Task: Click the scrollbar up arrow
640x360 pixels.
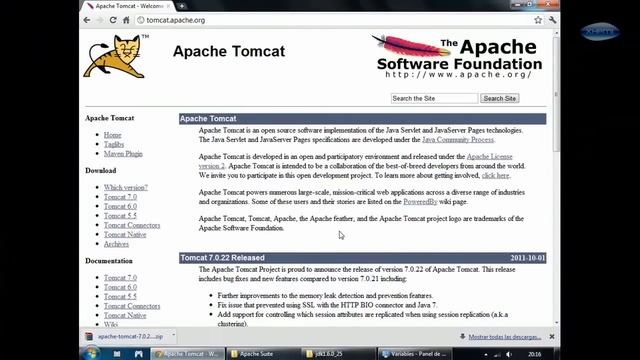Action: (x=556, y=33)
